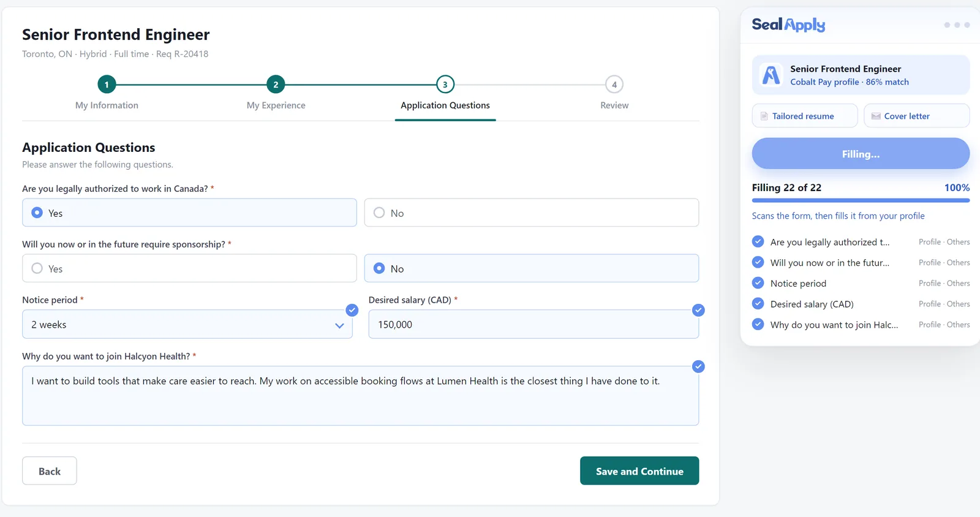Go to My Experience step label

pos(276,105)
